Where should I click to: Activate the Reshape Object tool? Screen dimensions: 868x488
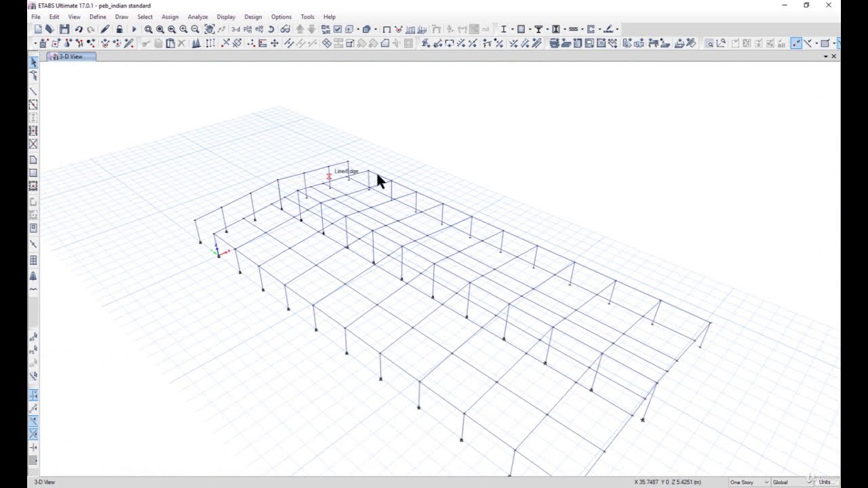pyautogui.click(x=33, y=76)
